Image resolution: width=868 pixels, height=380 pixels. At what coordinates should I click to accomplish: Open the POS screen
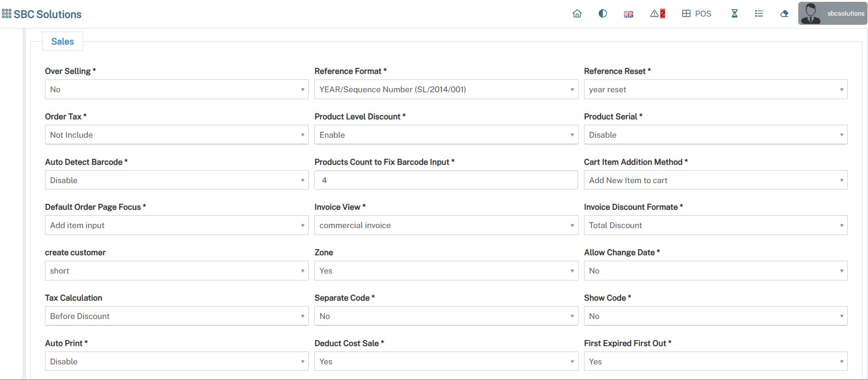(x=696, y=14)
